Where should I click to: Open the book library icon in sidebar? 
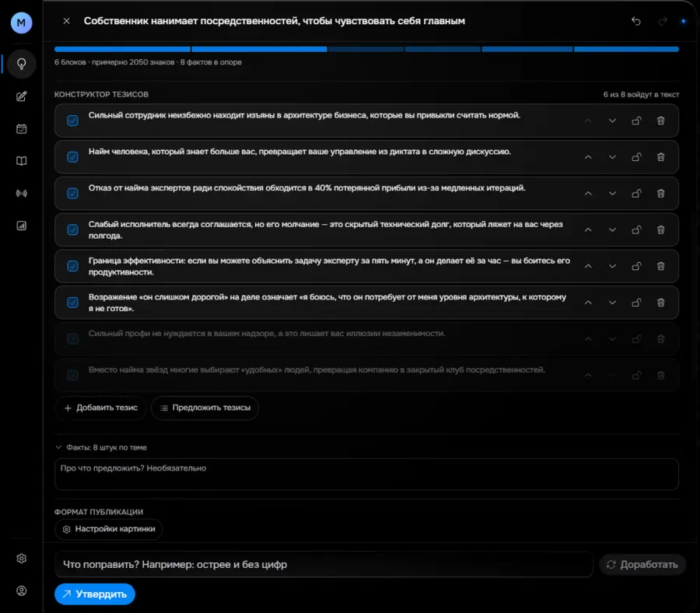click(x=21, y=161)
